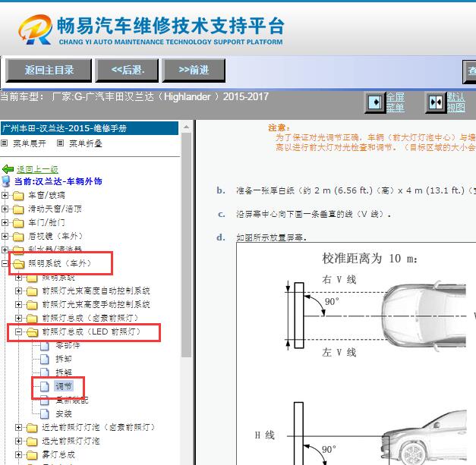This screenshot has width=476, height=465.
Task: Click the sidebar scroll-up arrow
Action: (187, 127)
